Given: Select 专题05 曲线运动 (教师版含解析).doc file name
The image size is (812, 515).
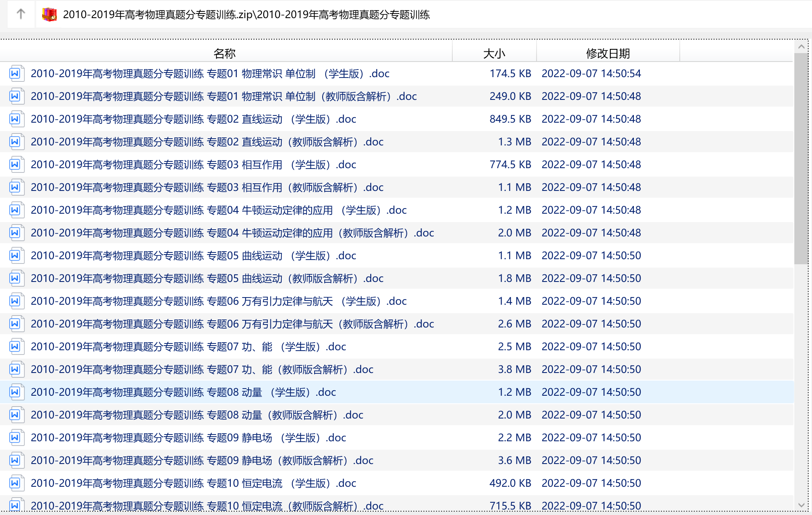Looking at the screenshot, I should click(207, 279).
